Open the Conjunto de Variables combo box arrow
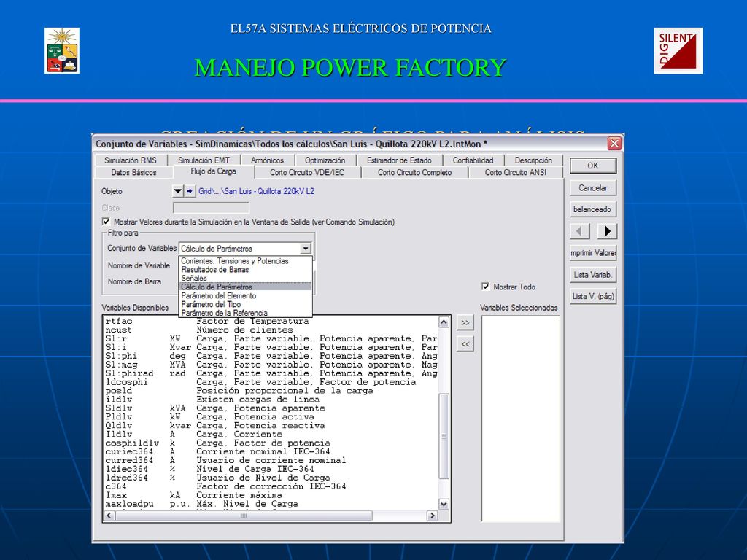Viewport: 747px width, 560px height. [x=306, y=248]
